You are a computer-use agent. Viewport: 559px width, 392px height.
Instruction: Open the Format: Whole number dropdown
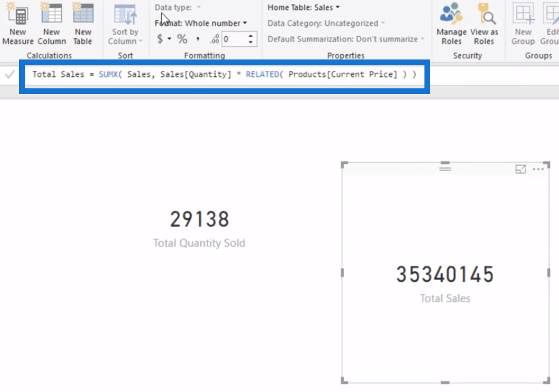201,23
